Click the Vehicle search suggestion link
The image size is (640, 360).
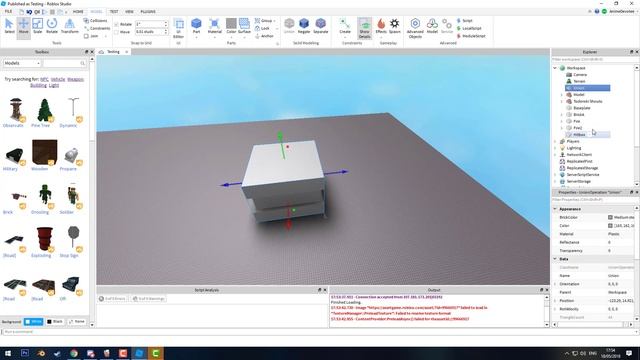[58, 79]
